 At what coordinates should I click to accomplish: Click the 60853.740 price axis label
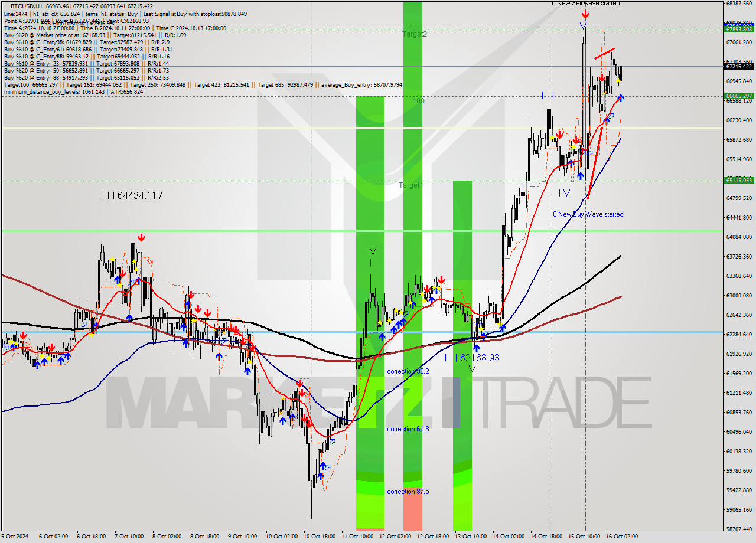739,412
